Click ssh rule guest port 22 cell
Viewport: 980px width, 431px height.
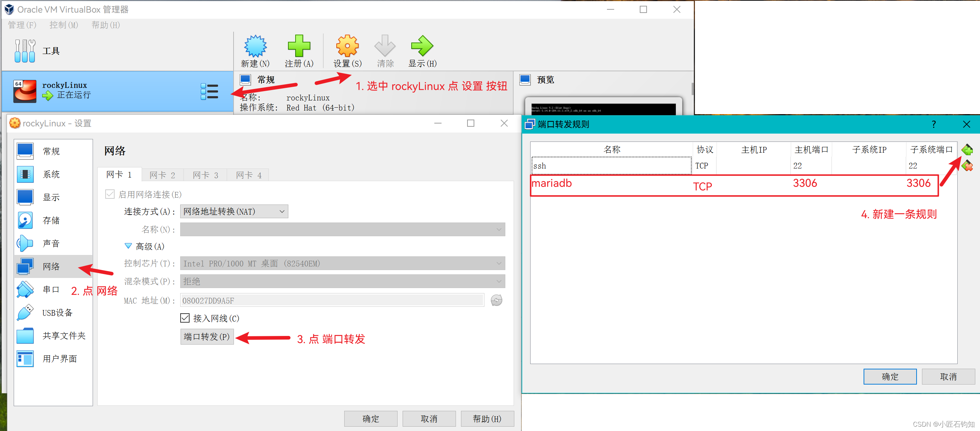[931, 166]
